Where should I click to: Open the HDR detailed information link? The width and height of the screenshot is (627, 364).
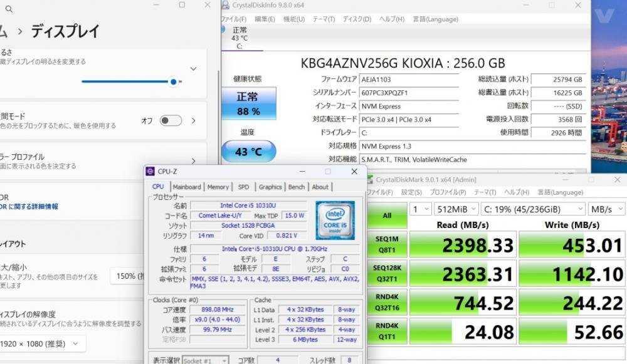[x=29, y=207]
